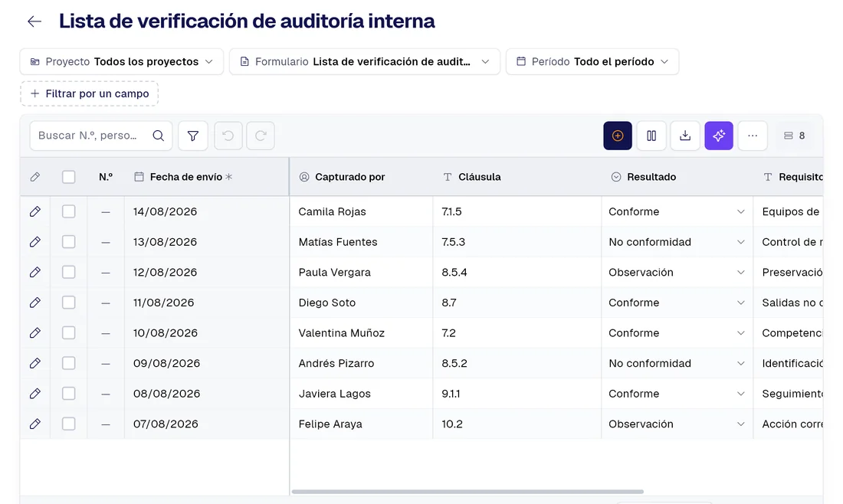Check the box for the 08/08/2026 row
Viewport: 843px width, 504px height.
pyautogui.click(x=69, y=394)
